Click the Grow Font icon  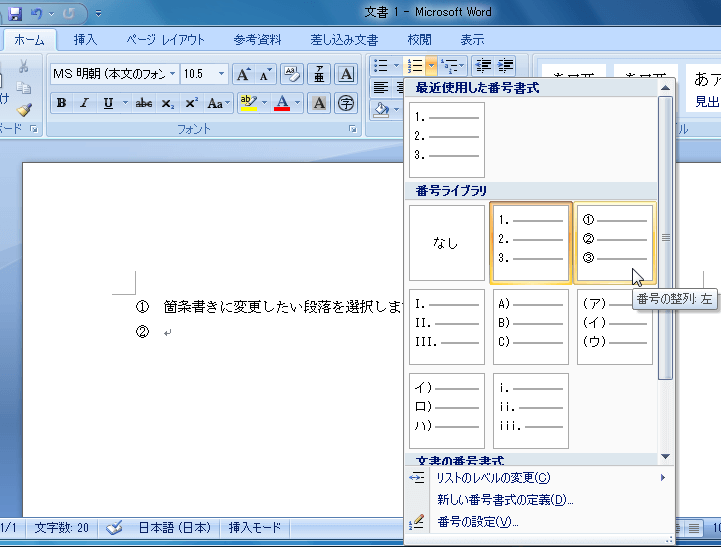coord(243,74)
